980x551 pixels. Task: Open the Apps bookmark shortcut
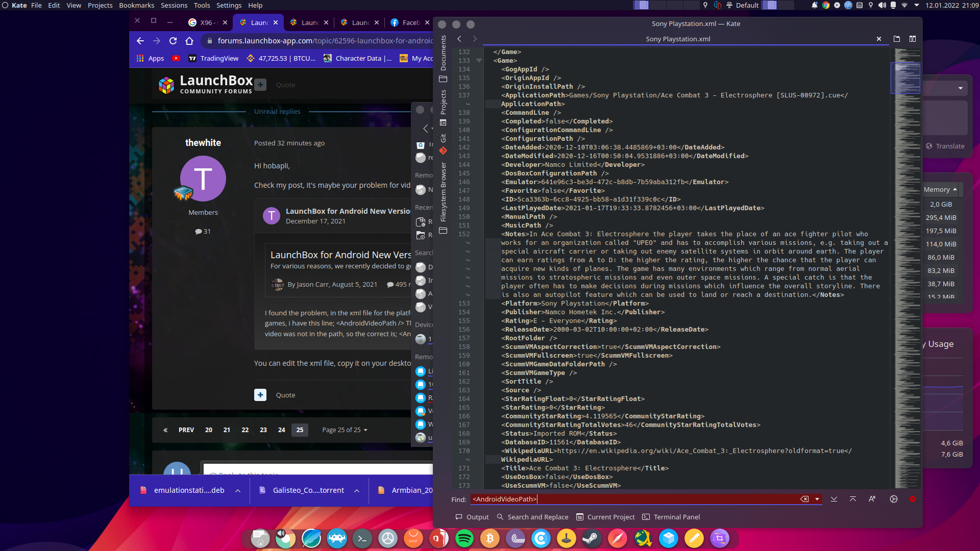click(x=150, y=58)
